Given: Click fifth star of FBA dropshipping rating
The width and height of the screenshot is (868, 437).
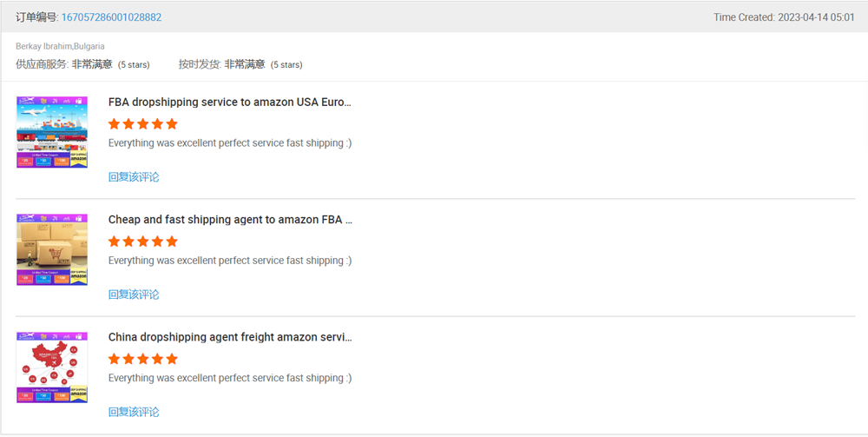Looking at the screenshot, I should (x=172, y=123).
